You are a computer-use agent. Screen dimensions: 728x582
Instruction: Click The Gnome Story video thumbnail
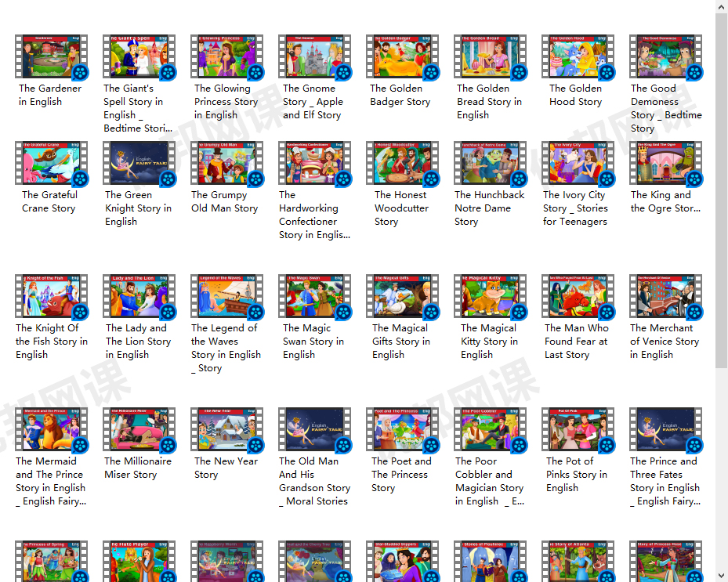(x=314, y=56)
